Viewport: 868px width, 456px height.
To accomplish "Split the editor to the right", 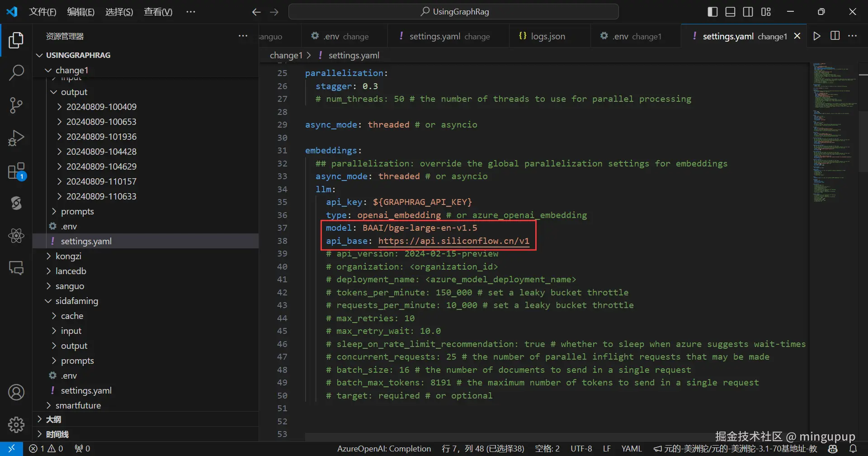I will click(x=835, y=36).
